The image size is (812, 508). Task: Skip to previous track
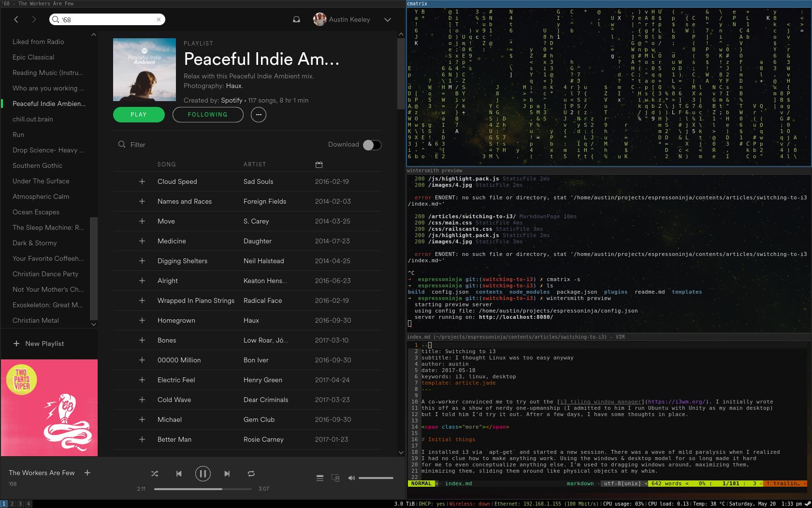pyautogui.click(x=179, y=474)
